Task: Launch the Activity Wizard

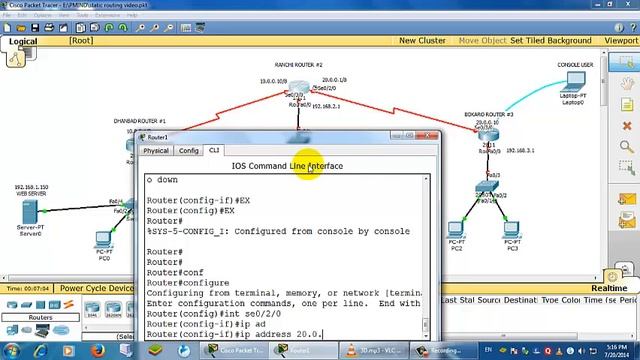Action: coord(63,28)
